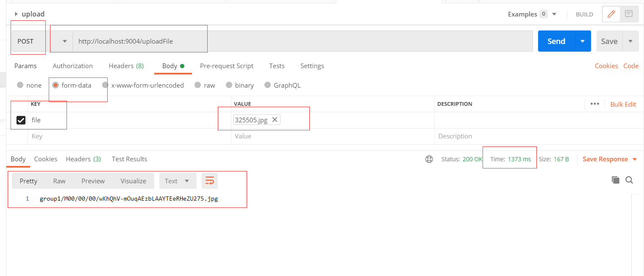This screenshot has width=644, height=276.
Task: Remove file 325505.jpg with X icon
Action: click(x=275, y=120)
